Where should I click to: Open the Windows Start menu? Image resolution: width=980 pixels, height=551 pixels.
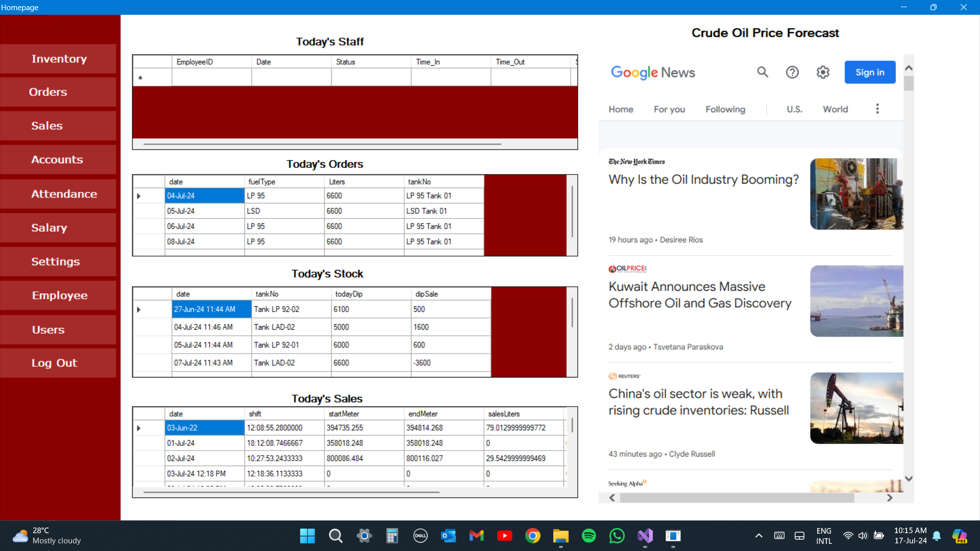tap(307, 536)
